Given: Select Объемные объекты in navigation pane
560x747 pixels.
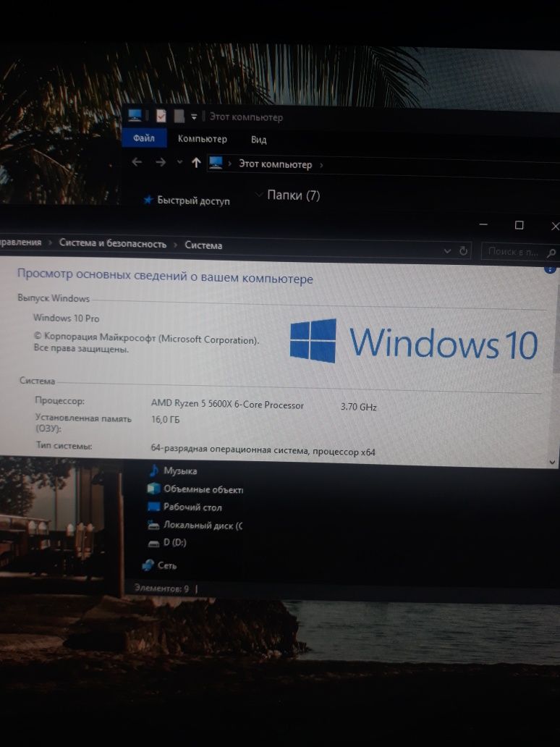Looking at the screenshot, I should [x=203, y=489].
